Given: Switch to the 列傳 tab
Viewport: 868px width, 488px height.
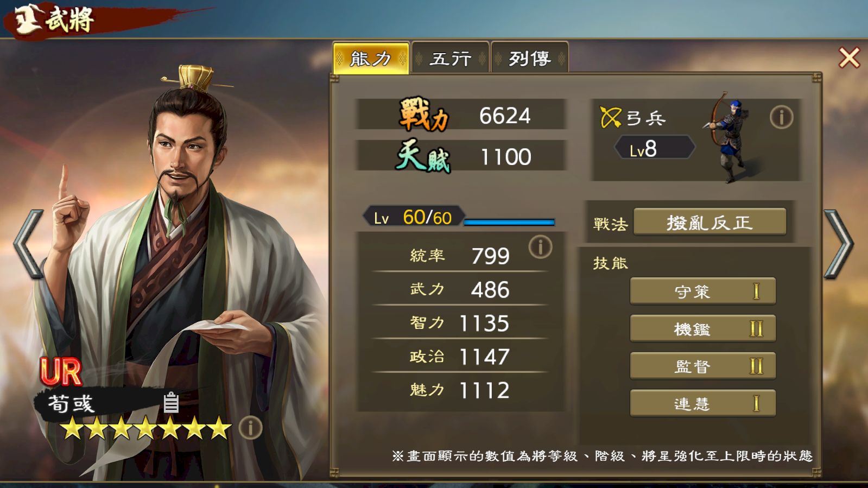Looking at the screenshot, I should click(529, 58).
